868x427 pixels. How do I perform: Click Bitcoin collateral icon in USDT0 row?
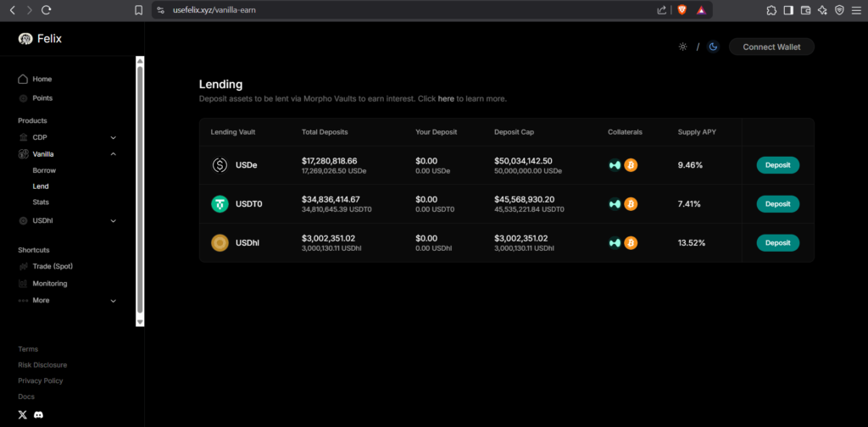click(631, 203)
